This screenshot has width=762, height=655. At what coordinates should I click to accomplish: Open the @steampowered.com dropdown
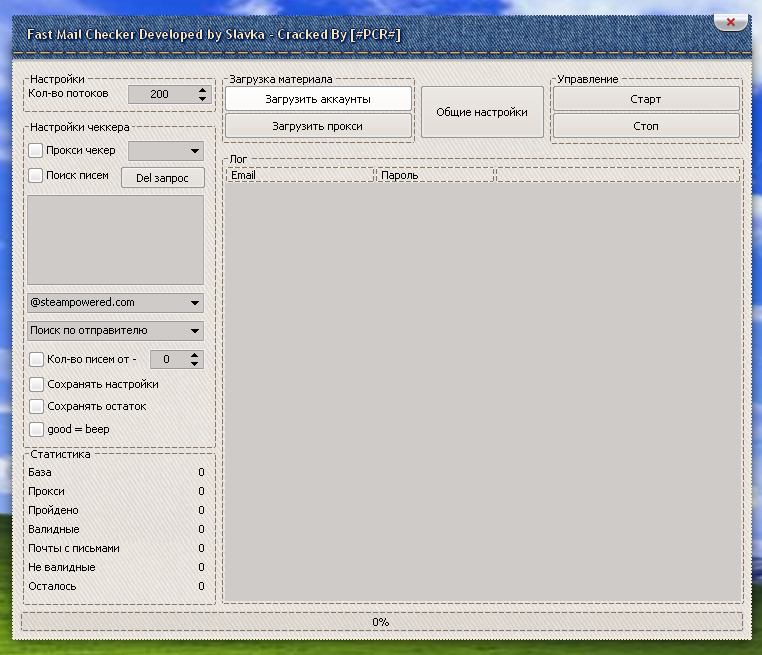pyautogui.click(x=115, y=302)
